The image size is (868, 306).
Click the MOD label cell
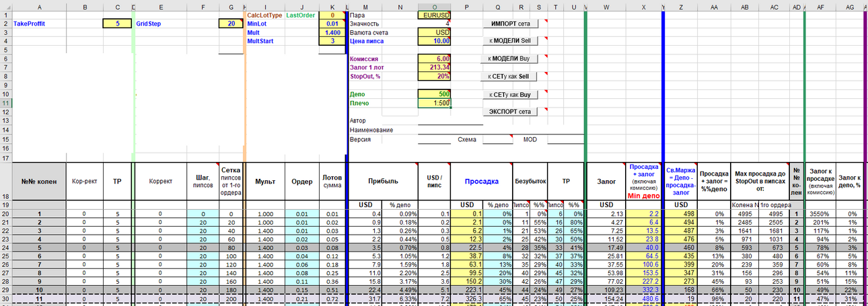530,139
